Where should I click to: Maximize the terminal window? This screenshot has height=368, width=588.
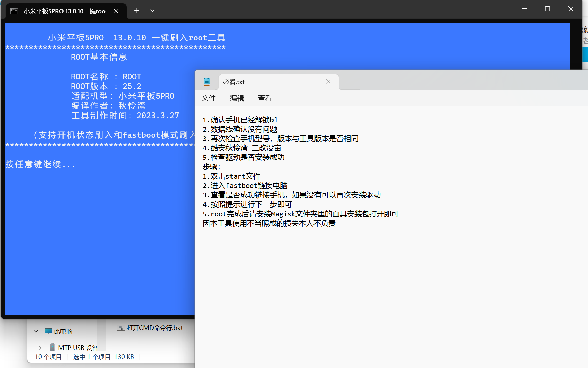547,9
